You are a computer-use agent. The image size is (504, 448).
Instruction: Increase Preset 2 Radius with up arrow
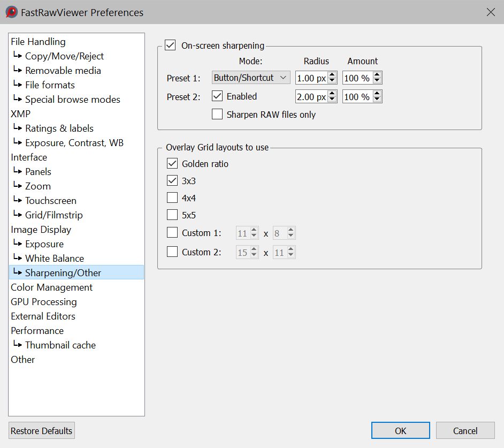pyautogui.click(x=332, y=94)
